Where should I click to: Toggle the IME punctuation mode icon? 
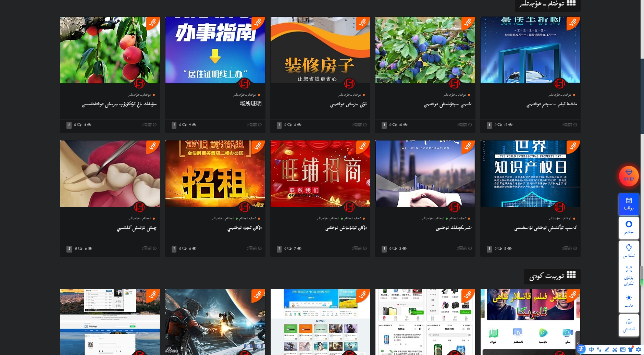coord(599,350)
